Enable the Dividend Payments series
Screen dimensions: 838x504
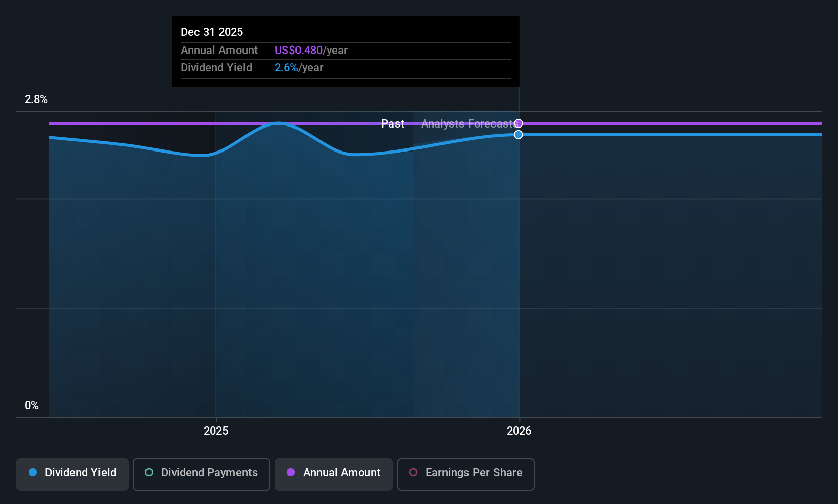point(202,474)
